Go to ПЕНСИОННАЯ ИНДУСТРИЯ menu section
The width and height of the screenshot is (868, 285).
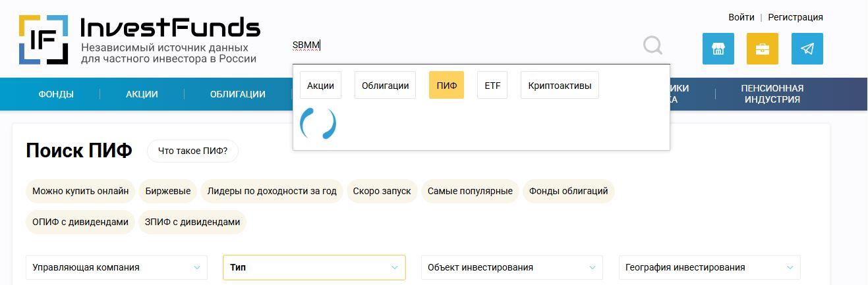pyautogui.click(x=772, y=94)
